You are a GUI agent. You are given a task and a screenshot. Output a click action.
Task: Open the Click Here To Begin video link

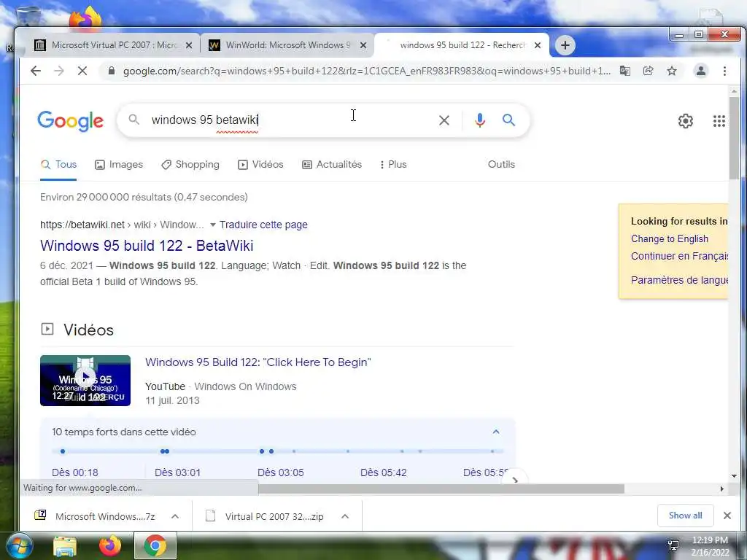point(258,362)
